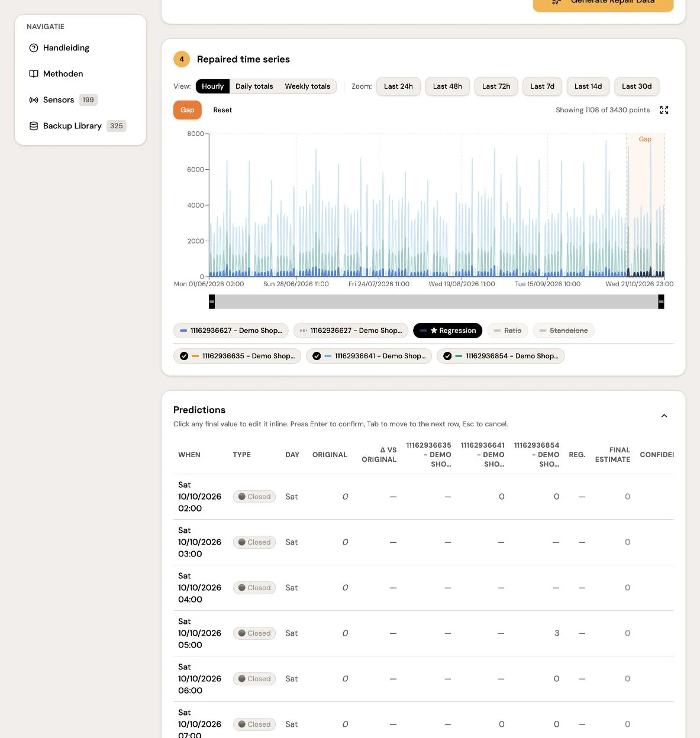Switch view to Weekly totals
This screenshot has width=700, height=738.
point(308,86)
